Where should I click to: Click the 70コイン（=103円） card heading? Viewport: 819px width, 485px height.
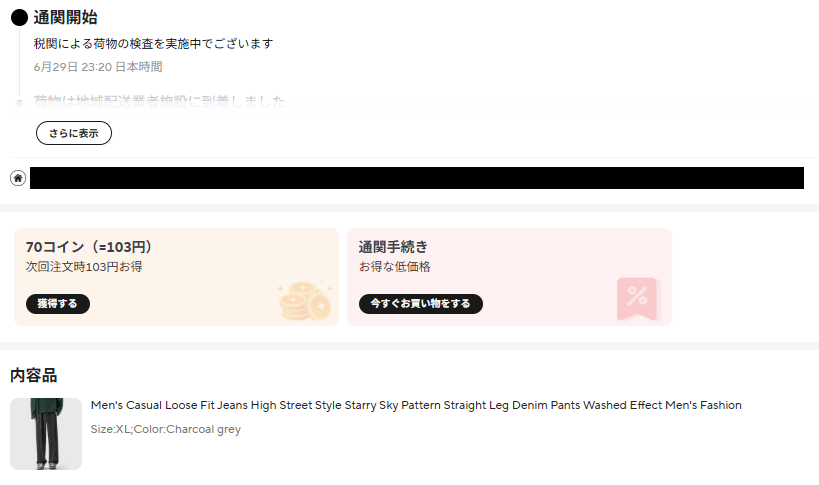pos(89,247)
